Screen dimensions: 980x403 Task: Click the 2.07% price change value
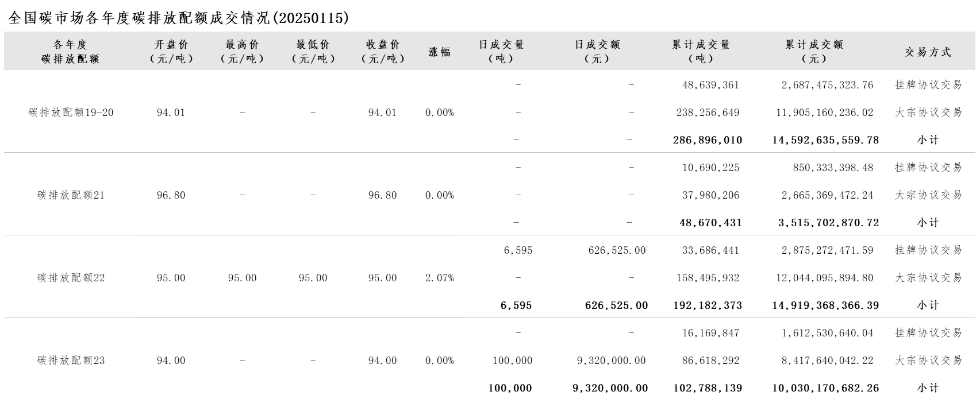click(x=439, y=278)
